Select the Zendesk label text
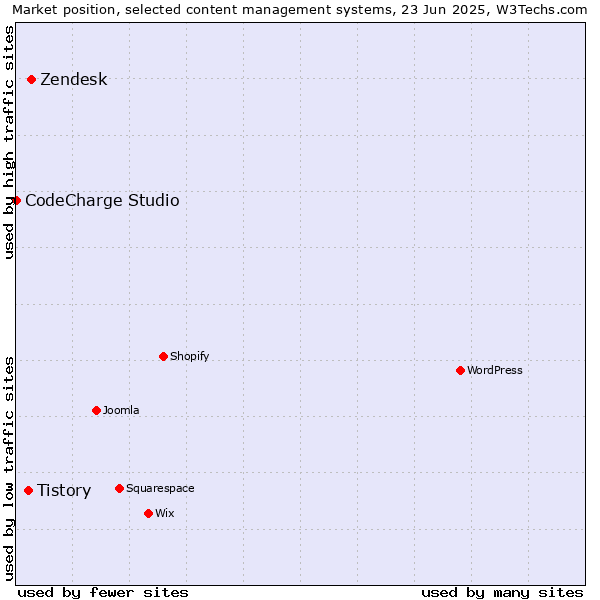The image size is (600, 600). click(x=74, y=79)
